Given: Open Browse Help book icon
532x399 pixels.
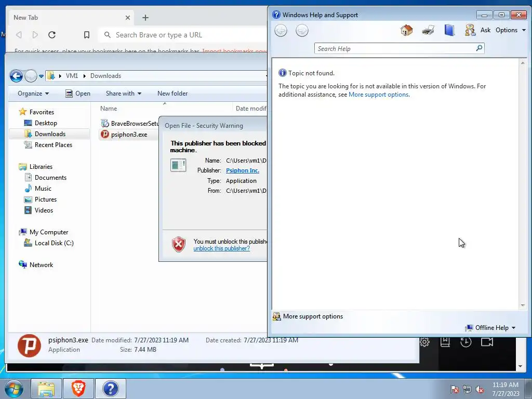Looking at the screenshot, I should 449,30.
